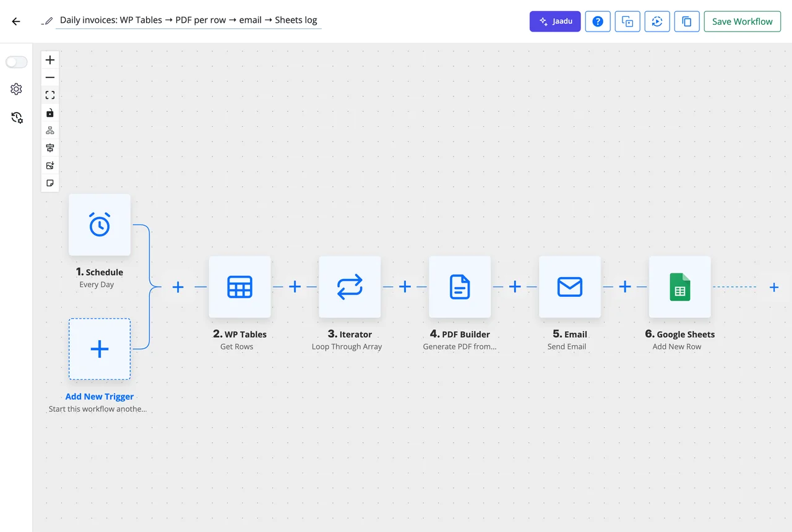Click the "Every Day" schedule label
Image resolution: width=792 pixels, height=532 pixels.
97,285
